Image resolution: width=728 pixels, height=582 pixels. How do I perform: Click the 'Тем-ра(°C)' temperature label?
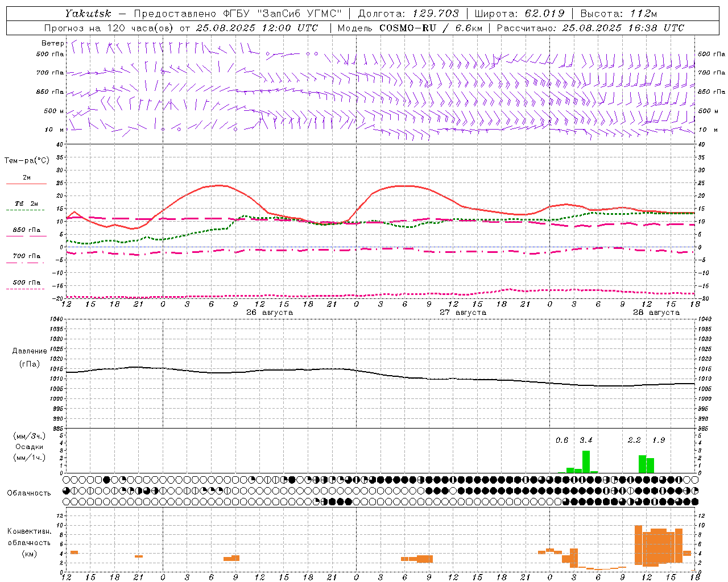pos(27,161)
